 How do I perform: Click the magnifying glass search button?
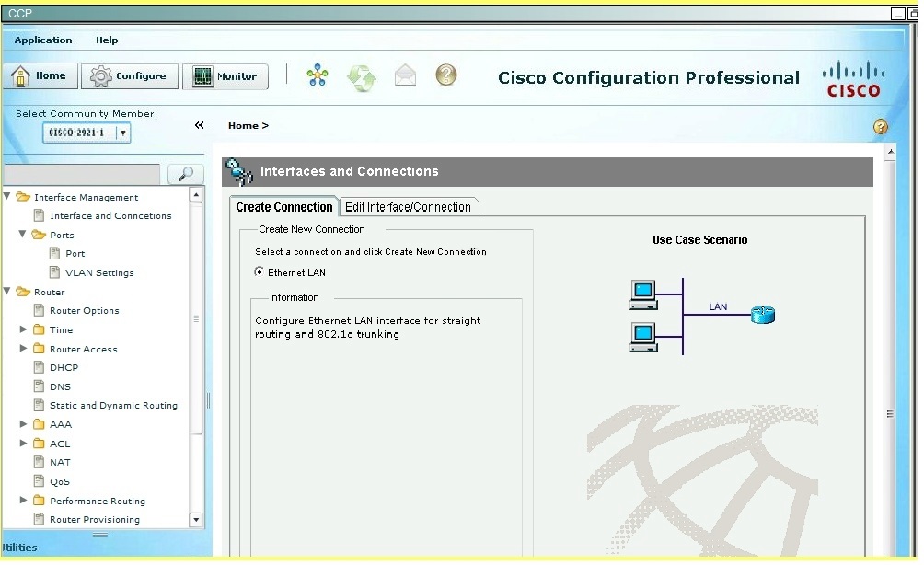click(186, 174)
